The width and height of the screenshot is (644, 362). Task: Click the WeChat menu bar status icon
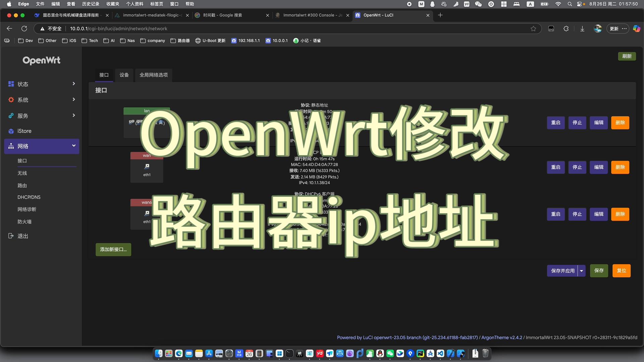[x=478, y=4]
